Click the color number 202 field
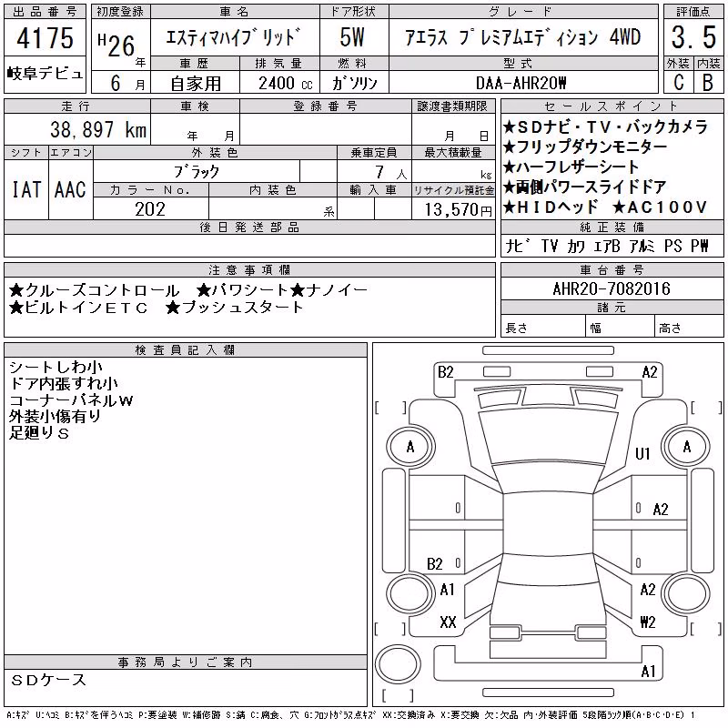 pyautogui.click(x=150, y=209)
